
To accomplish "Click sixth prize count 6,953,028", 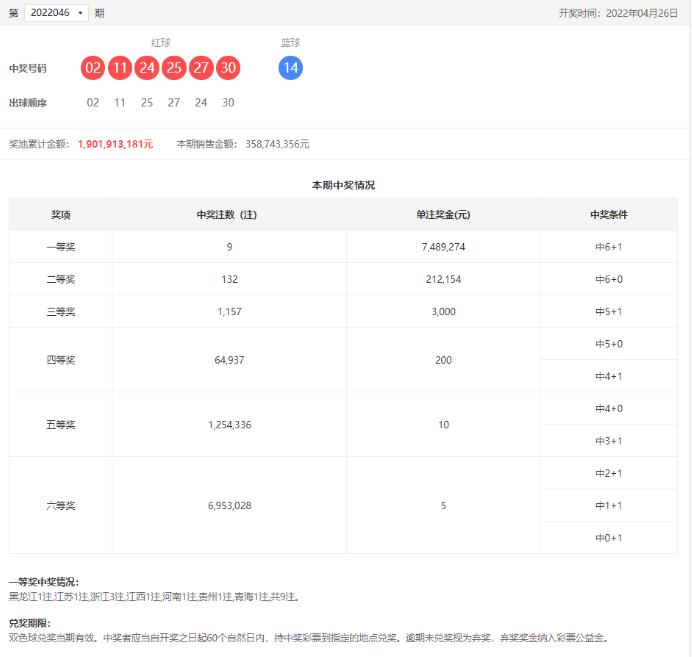I will point(229,506).
